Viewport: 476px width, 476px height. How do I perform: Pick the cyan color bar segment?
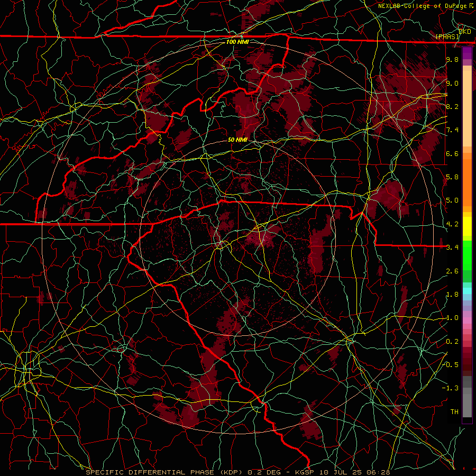coord(467,291)
